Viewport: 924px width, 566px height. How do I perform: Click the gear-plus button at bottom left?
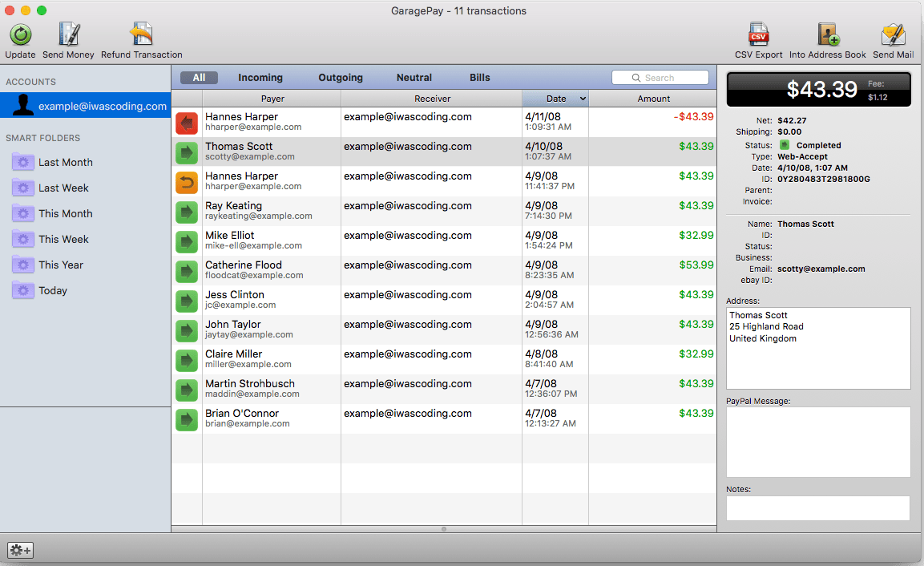coord(20,550)
